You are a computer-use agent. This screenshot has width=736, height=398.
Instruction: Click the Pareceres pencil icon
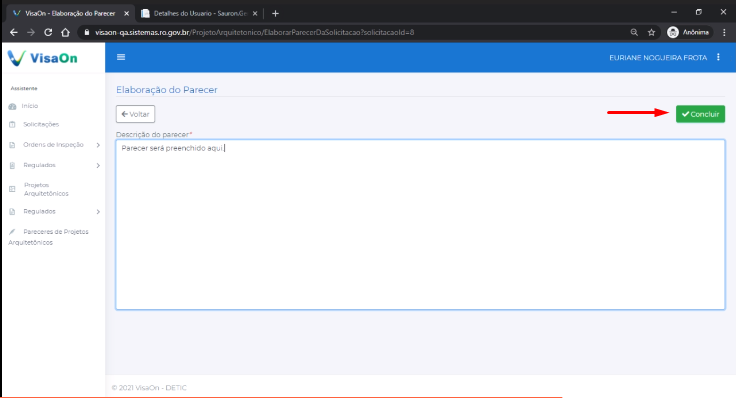point(12,232)
